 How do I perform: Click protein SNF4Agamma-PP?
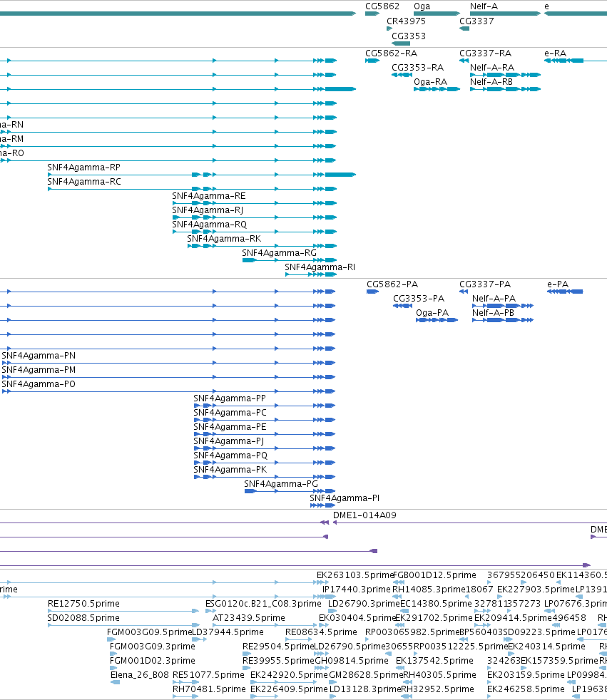(x=230, y=398)
